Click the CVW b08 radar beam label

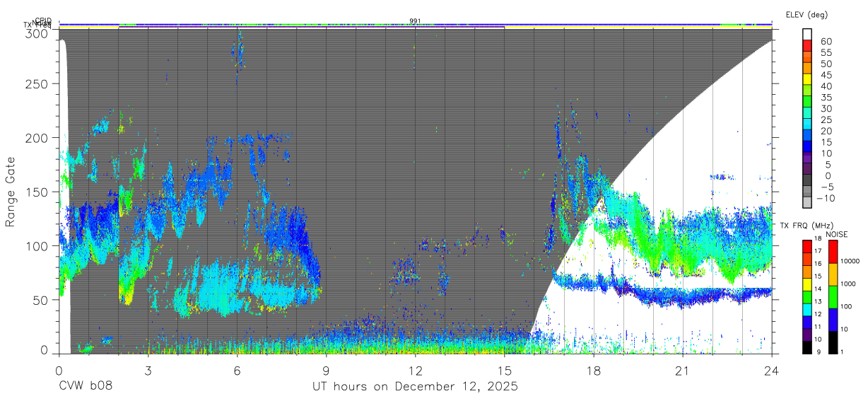click(86, 386)
